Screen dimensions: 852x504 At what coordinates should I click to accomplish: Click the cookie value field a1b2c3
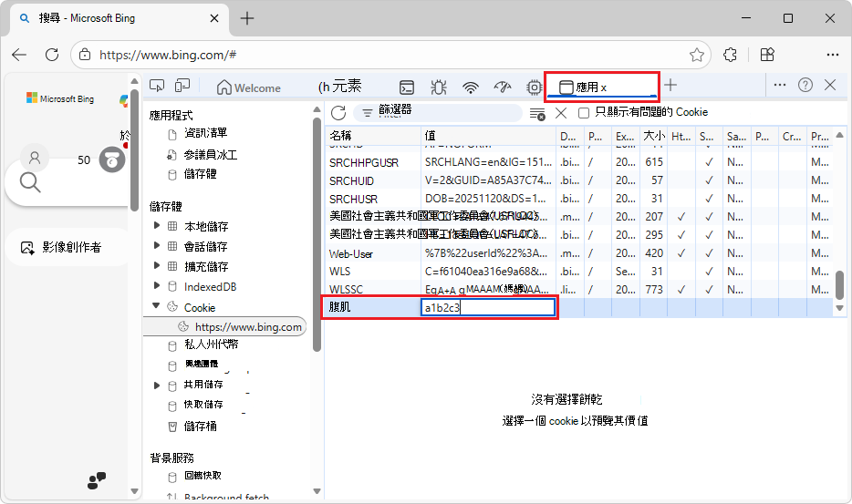487,307
